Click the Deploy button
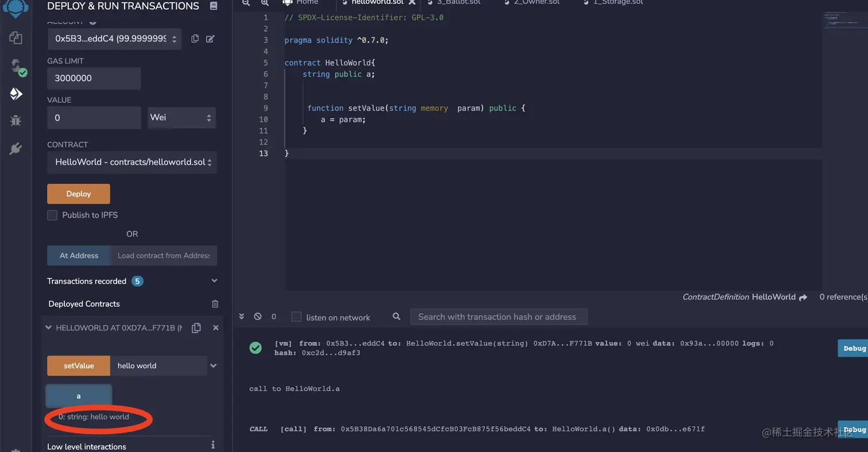Screen dimensions: 868x452 click(x=79, y=194)
